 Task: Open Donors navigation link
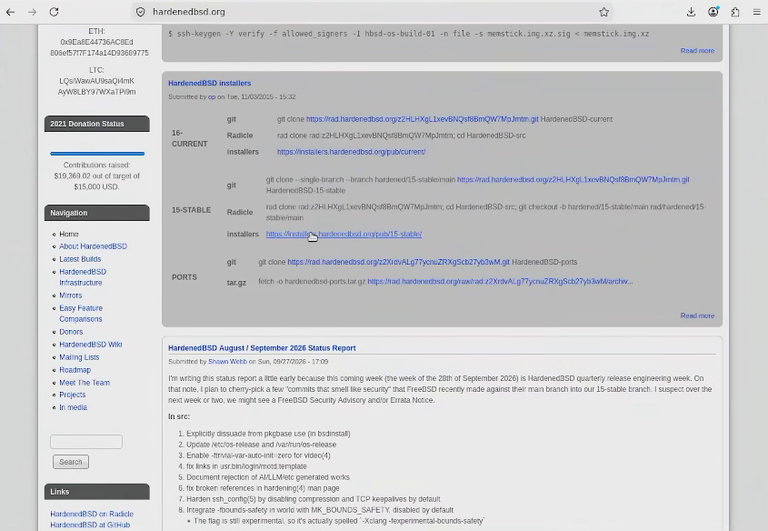pyautogui.click(x=71, y=332)
